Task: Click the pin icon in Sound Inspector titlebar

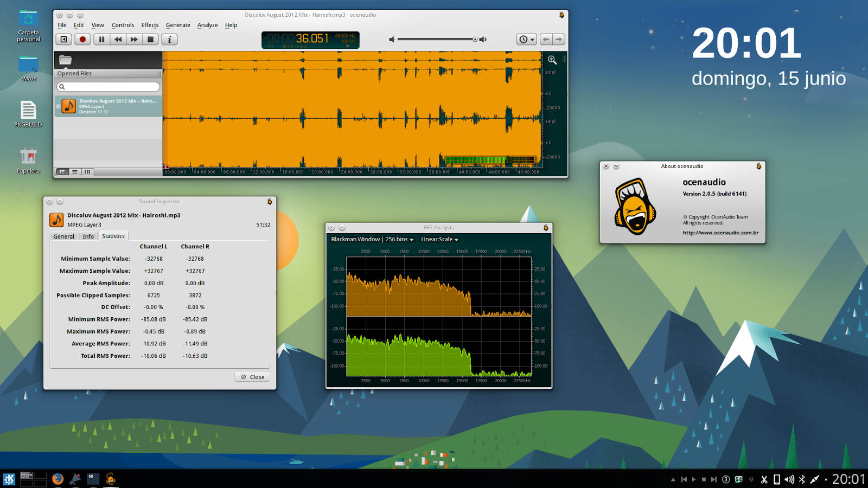Action: pyautogui.click(x=270, y=202)
